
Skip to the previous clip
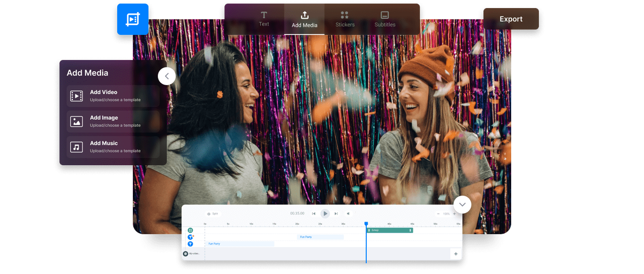tap(314, 214)
